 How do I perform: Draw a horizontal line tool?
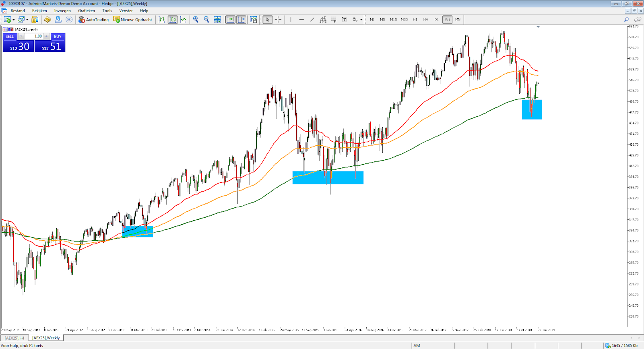301,19
